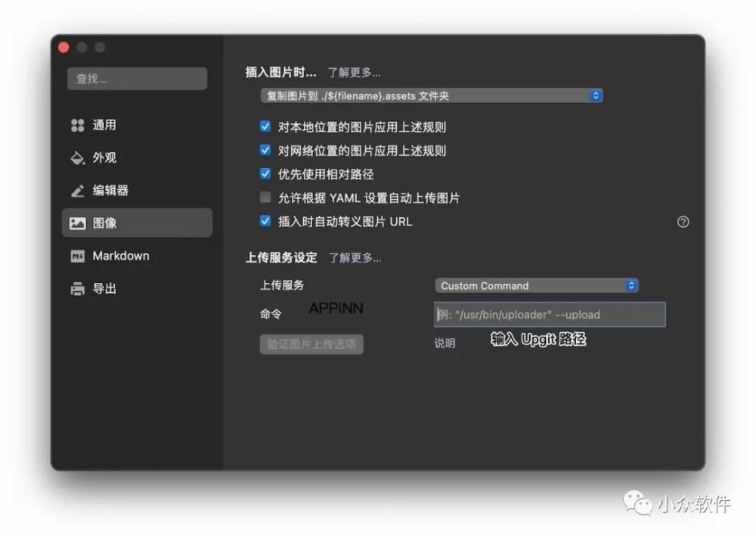This screenshot has width=756, height=538.
Task: Open the 复制图片到 assets 文件夹 dropdown
Action: tap(432, 95)
